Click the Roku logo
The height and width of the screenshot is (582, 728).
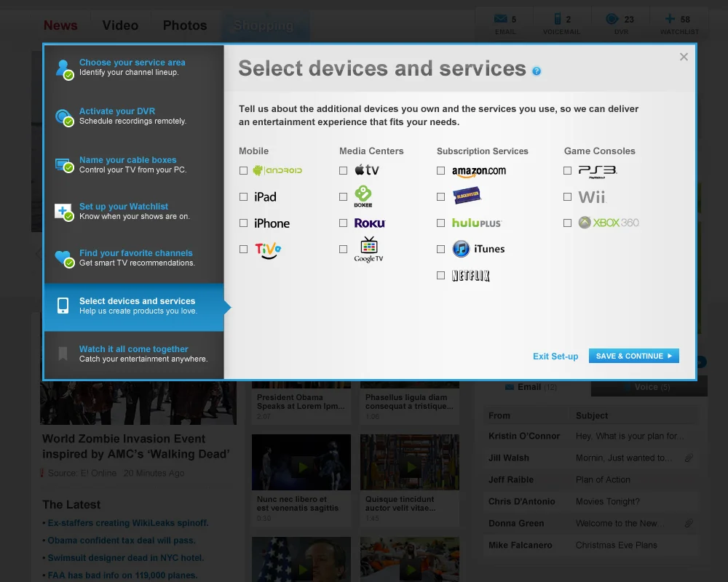tap(370, 223)
